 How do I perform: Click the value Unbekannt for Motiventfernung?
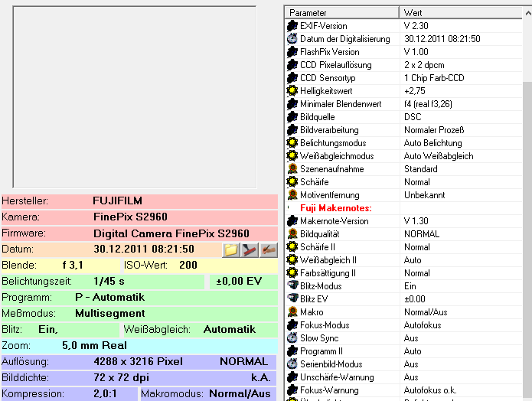pyautogui.click(x=424, y=195)
